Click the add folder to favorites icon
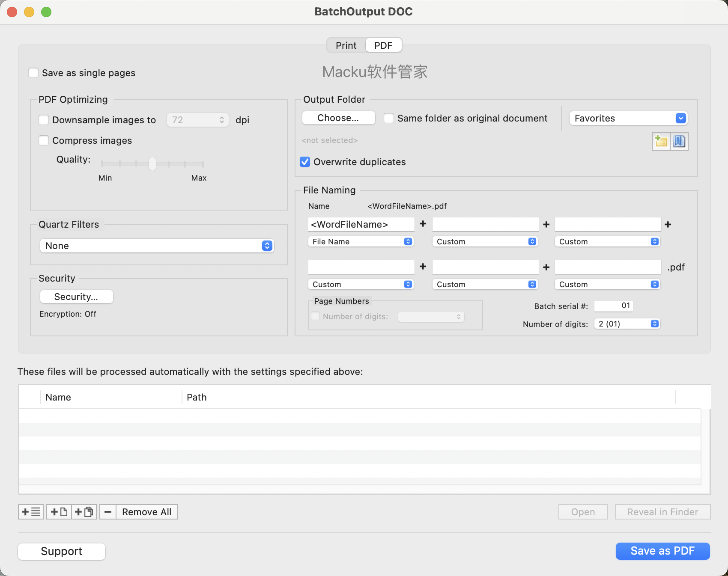 point(661,141)
